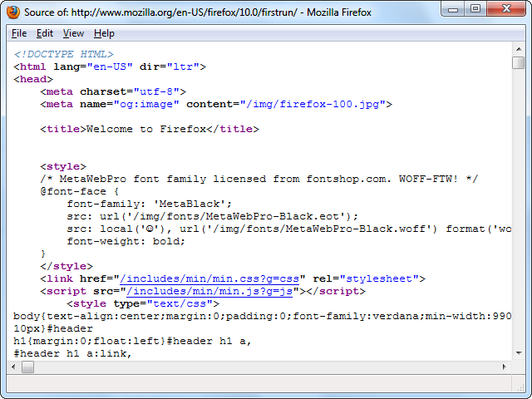
Task: Click the "ltr" dir attribute value
Action: pyautogui.click(x=183, y=66)
